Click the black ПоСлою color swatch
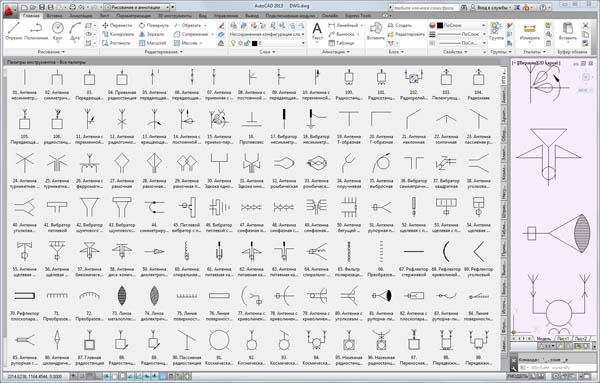Screen dimensions: 600x383 pyautogui.click(x=440, y=25)
